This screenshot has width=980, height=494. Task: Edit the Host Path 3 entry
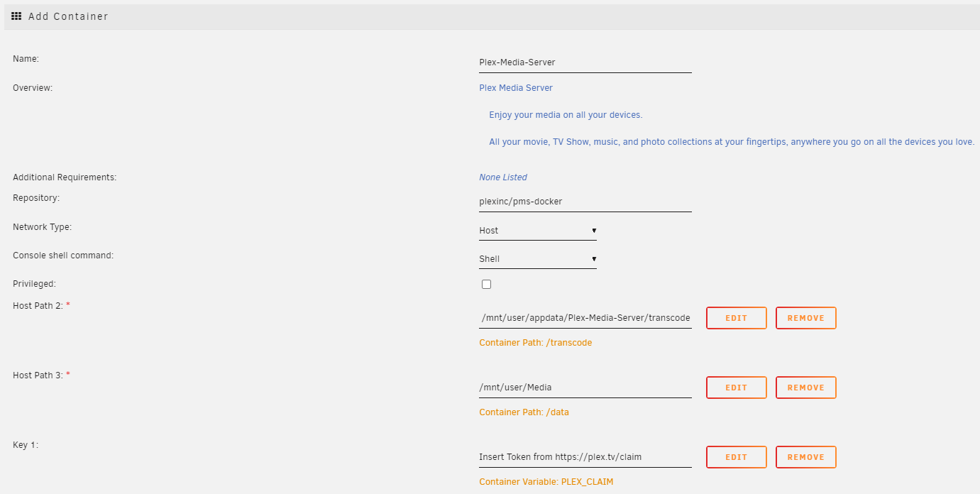tap(737, 388)
